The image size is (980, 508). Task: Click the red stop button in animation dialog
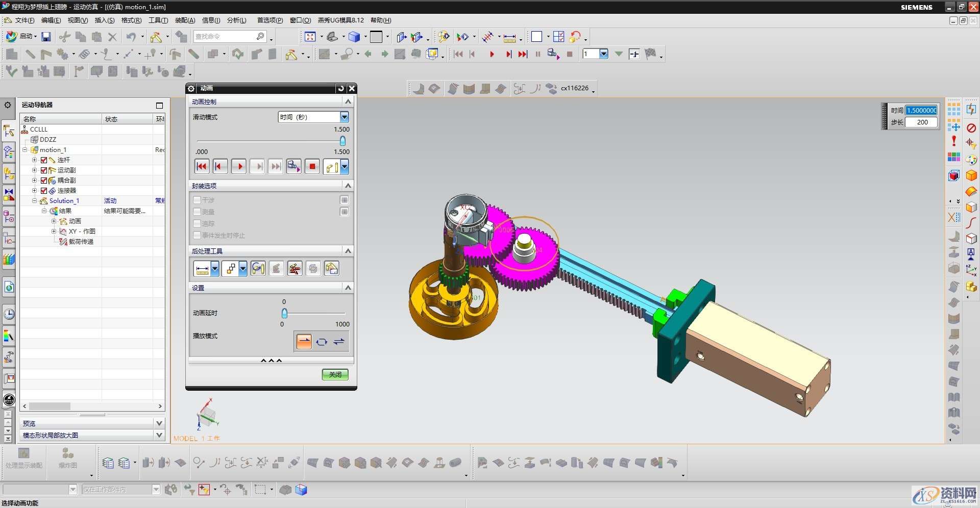312,166
